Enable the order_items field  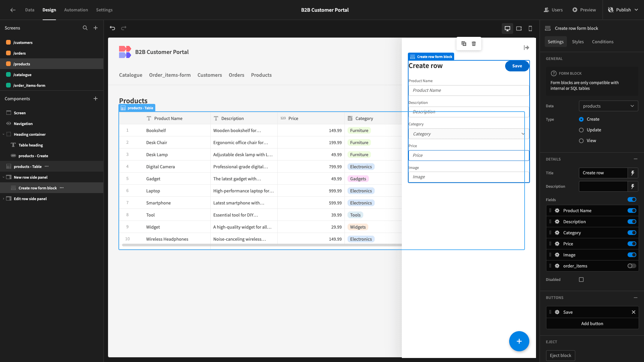(632, 266)
